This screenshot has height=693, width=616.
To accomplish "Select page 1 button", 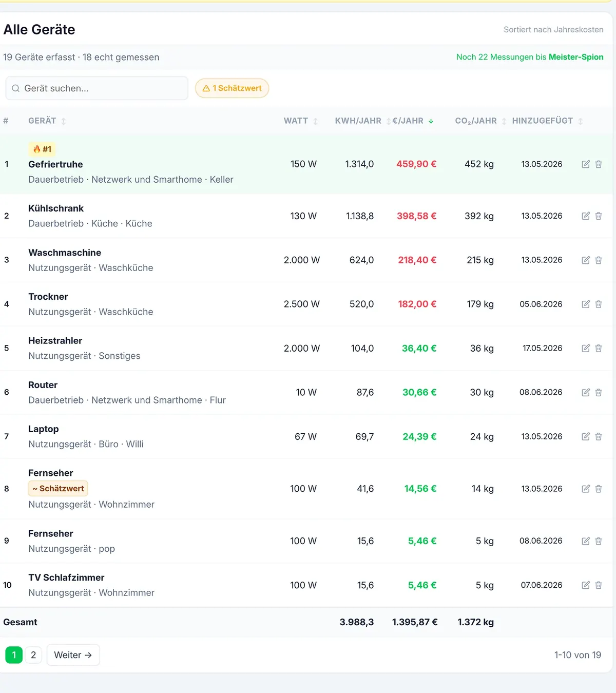I will click(x=14, y=655).
